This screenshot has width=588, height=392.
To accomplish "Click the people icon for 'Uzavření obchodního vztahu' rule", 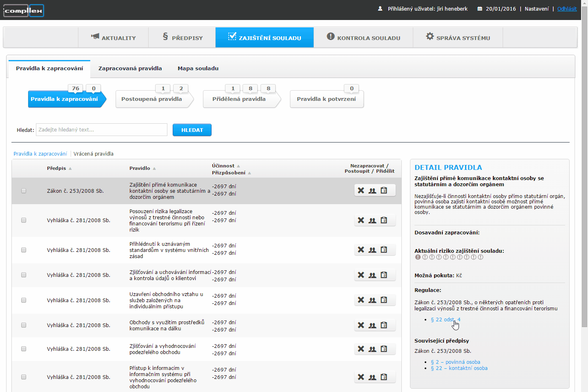I will coord(372,300).
